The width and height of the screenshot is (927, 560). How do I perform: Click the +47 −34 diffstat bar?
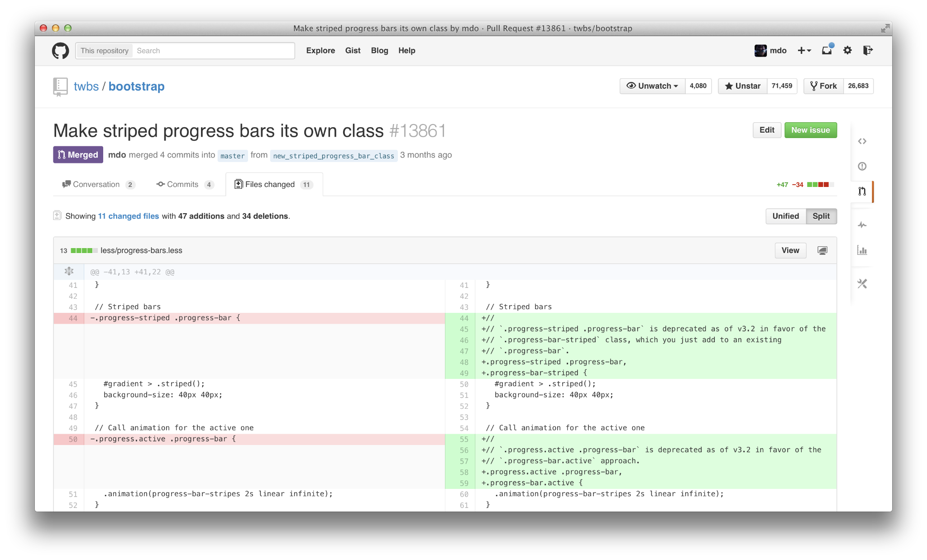click(805, 185)
